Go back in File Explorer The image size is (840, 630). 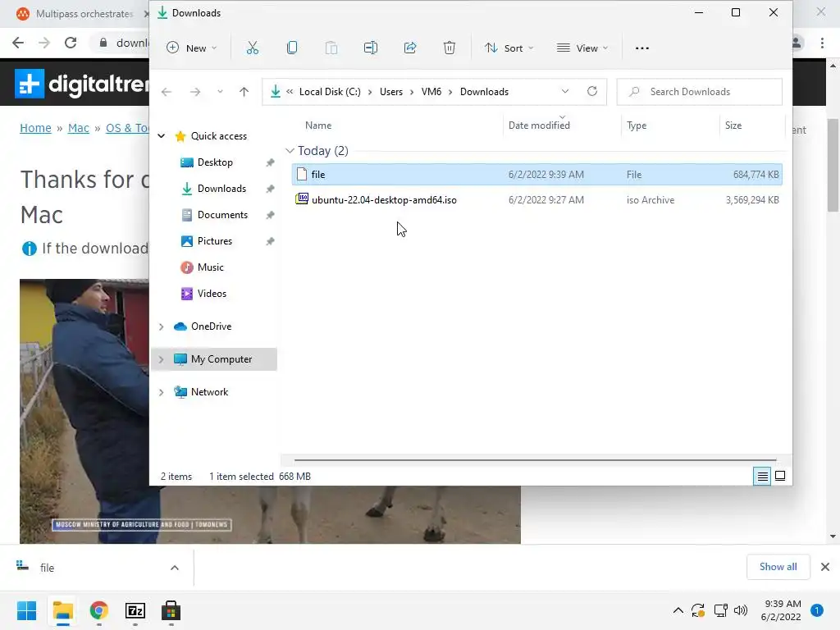tap(167, 92)
